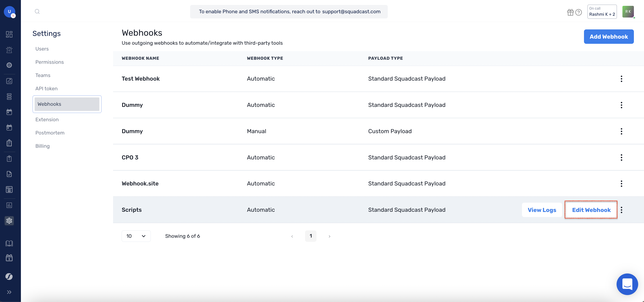Open the Analytics chart icon in sidebar
Viewport: 644px width, 302px height.
pos(9,81)
